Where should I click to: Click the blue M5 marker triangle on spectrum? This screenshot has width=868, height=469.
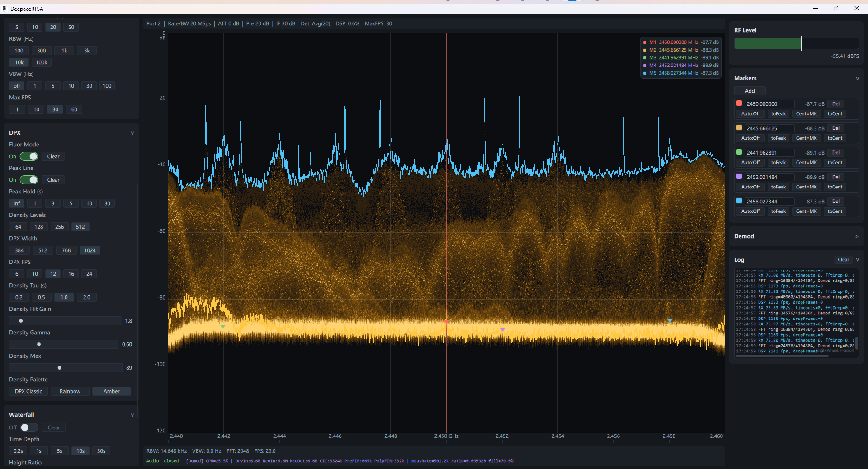pyautogui.click(x=670, y=320)
